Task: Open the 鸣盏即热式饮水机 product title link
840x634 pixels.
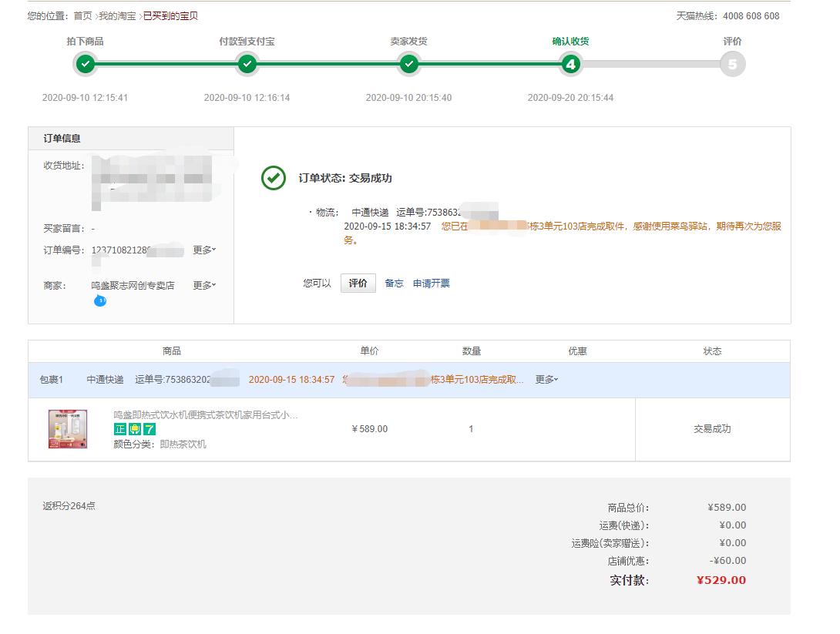Action: coord(206,415)
